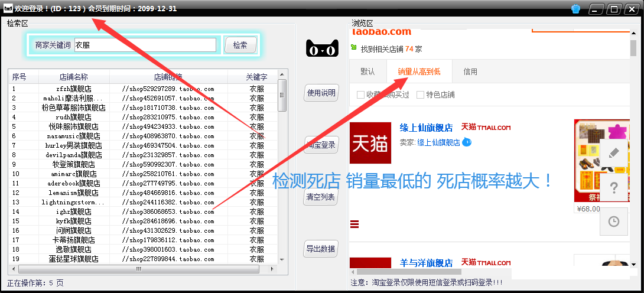The height and width of the screenshot is (293, 644).
Task: Click the product thumbnail priced ¥68.00
Action: [601, 161]
